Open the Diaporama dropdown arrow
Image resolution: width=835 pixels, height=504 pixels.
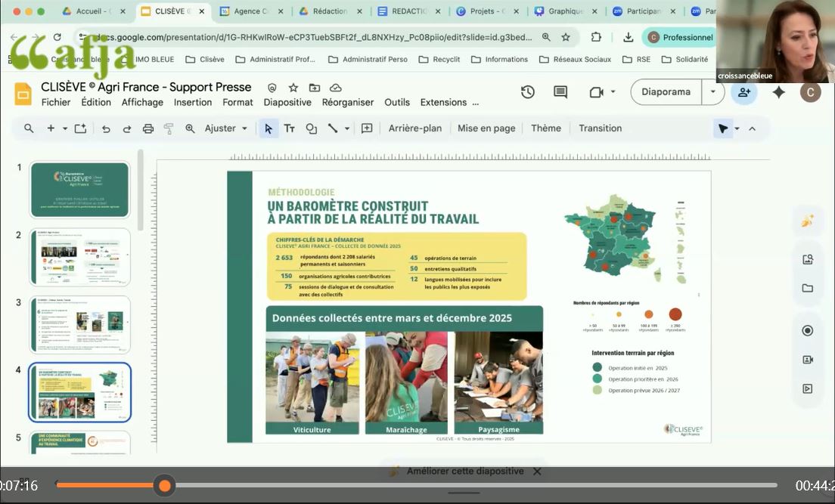[x=712, y=92]
